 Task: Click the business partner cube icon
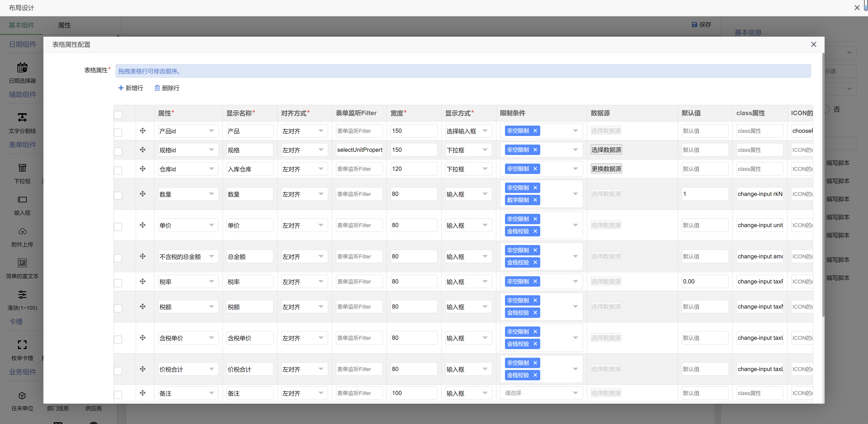click(22, 395)
